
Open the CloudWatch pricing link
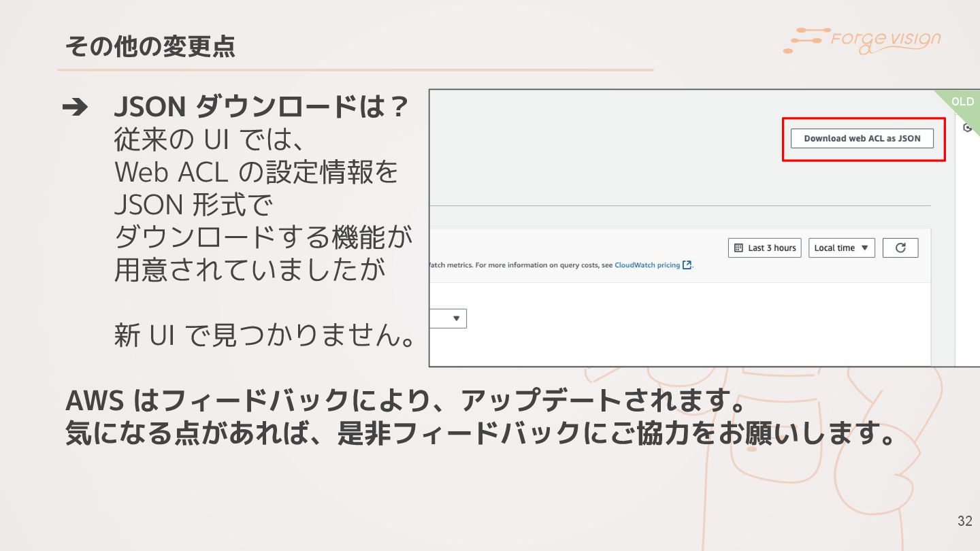click(x=647, y=265)
